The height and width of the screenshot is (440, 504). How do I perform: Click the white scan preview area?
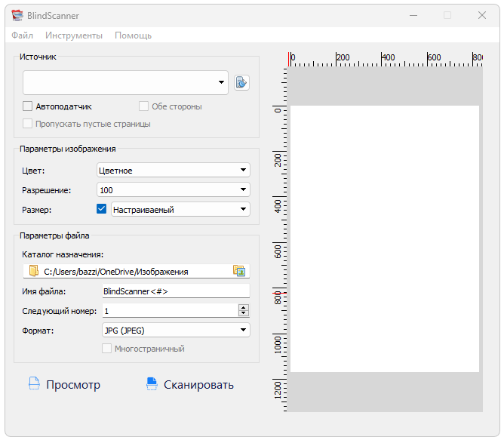click(x=384, y=238)
